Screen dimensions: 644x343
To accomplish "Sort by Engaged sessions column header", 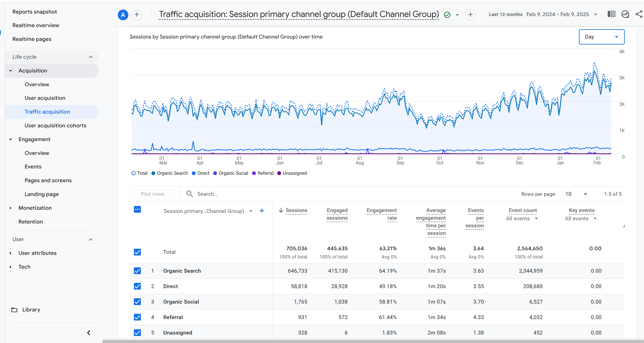I will point(337,214).
